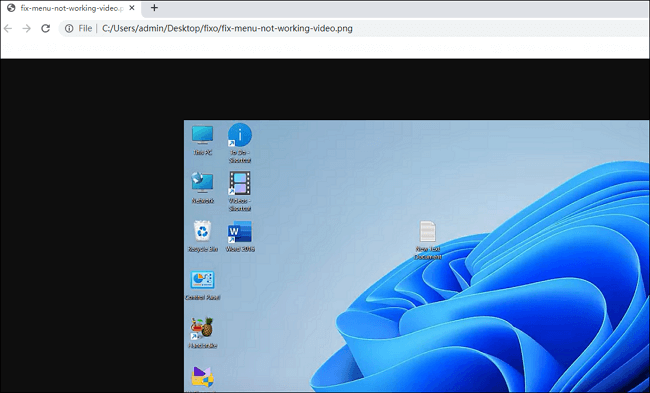Click the browser Back arrow
Screen dimensions: 650x393
click(x=7, y=28)
